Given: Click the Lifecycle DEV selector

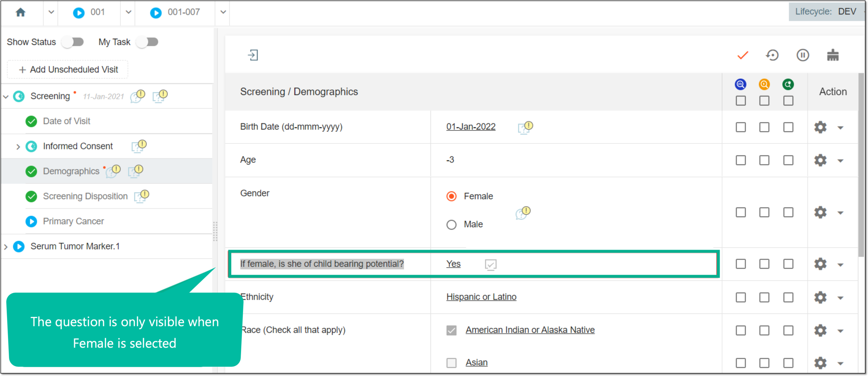Looking at the screenshot, I should coord(826,12).
